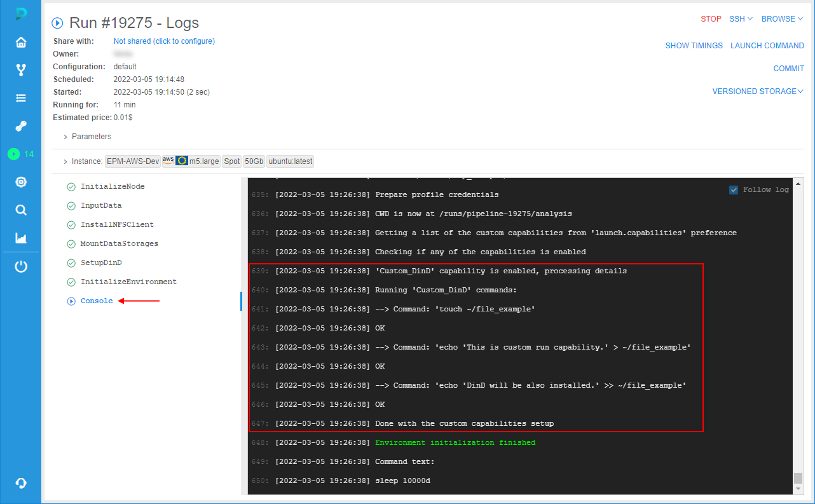Click Not shared (click to configure) link
Viewport: 815px width, 504px height.
[x=164, y=41]
